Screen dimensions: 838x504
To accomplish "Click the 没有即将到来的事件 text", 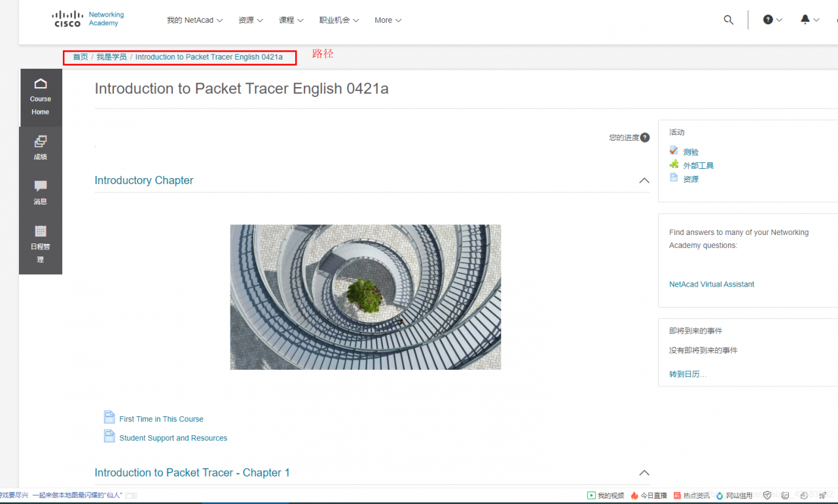I will (x=703, y=350).
